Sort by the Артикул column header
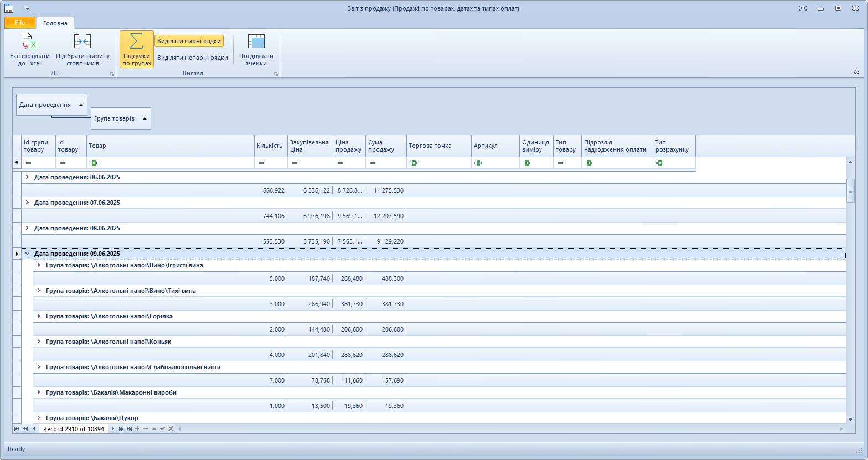Screen dimensions: 868x460 click(495, 146)
